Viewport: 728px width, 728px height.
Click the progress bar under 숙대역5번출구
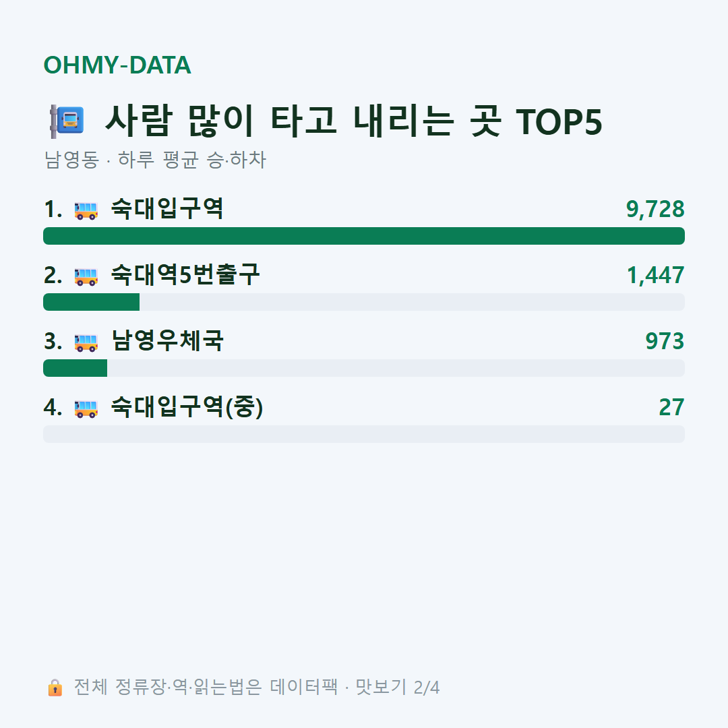[x=364, y=302]
